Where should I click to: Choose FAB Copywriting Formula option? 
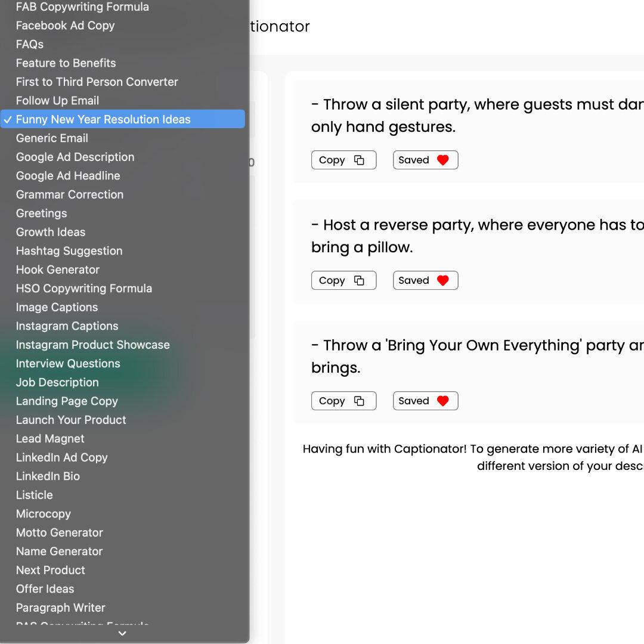click(123, 7)
